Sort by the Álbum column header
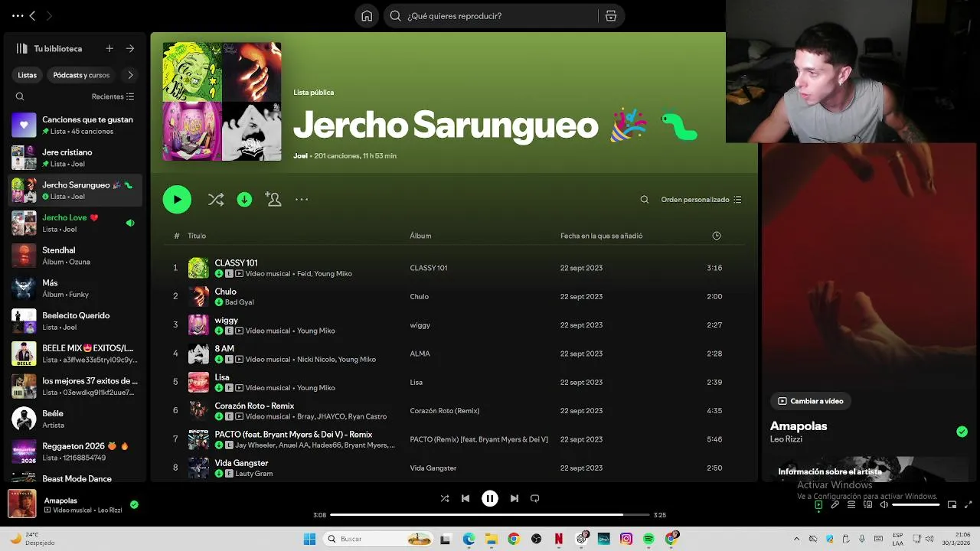The width and height of the screenshot is (980, 551). 420,236
